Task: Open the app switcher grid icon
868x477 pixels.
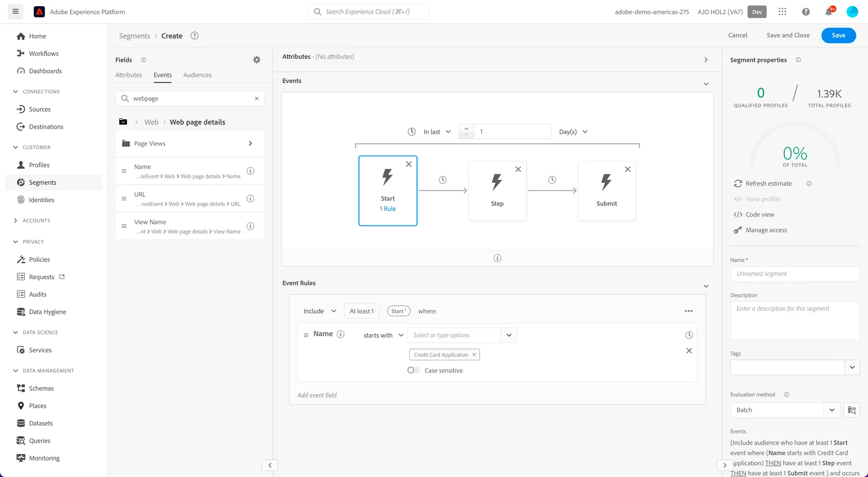Action: (782, 12)
